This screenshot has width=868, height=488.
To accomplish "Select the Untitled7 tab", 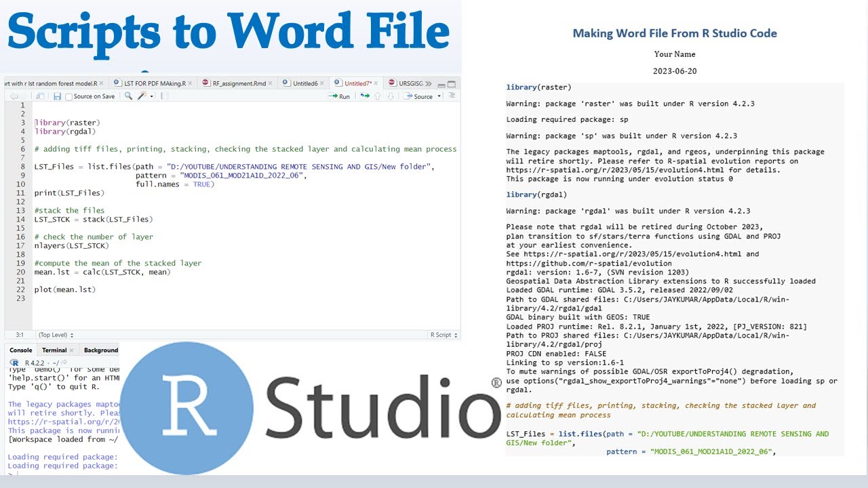I will pyautogui.click(x=357, y=83).
